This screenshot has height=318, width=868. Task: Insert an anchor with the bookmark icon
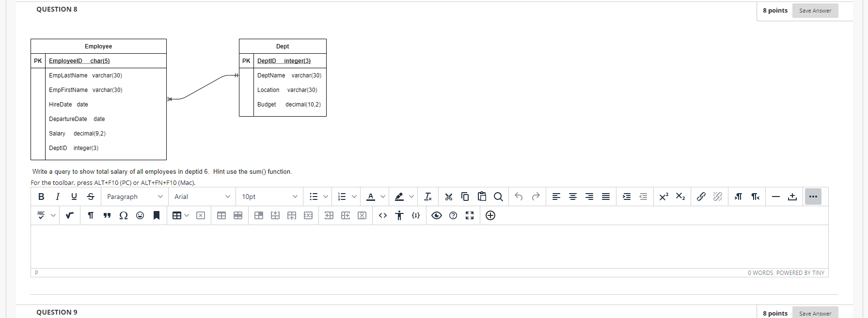pyautogui.click(x=157, y=215)
